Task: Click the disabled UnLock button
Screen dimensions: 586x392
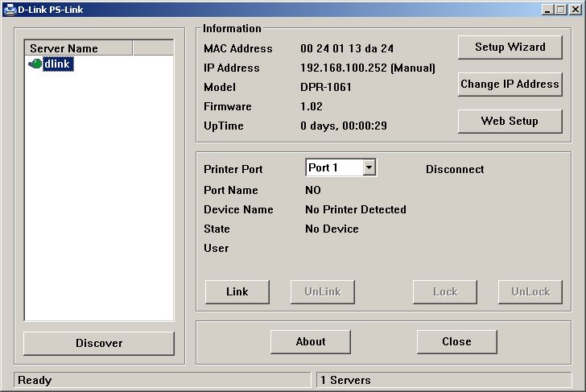Action: pos(530,292)
